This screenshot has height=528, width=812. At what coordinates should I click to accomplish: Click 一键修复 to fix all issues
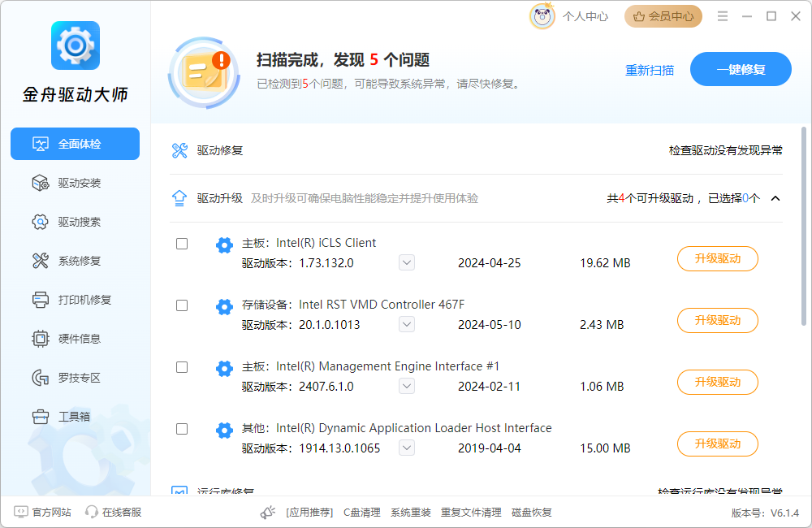(741, 69)
